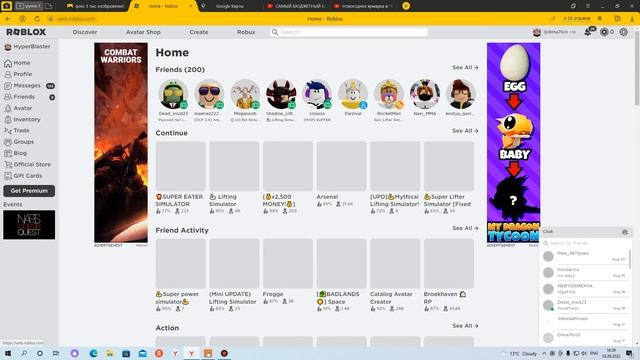Click the Roblox logo in the header
The height and width of the screenshot is (360, 640).
tap(26, 32)
